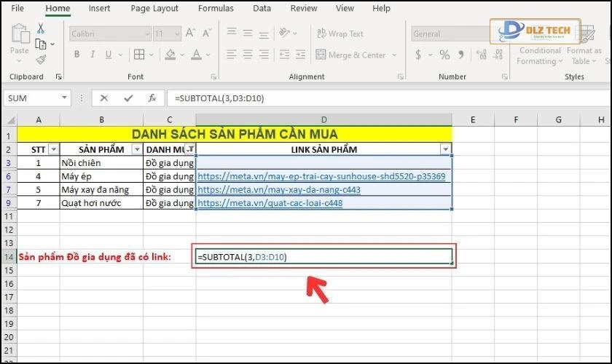Open the Formulas ribbon tab
This screenshot has height=364, width=612.
pos(216,9)
